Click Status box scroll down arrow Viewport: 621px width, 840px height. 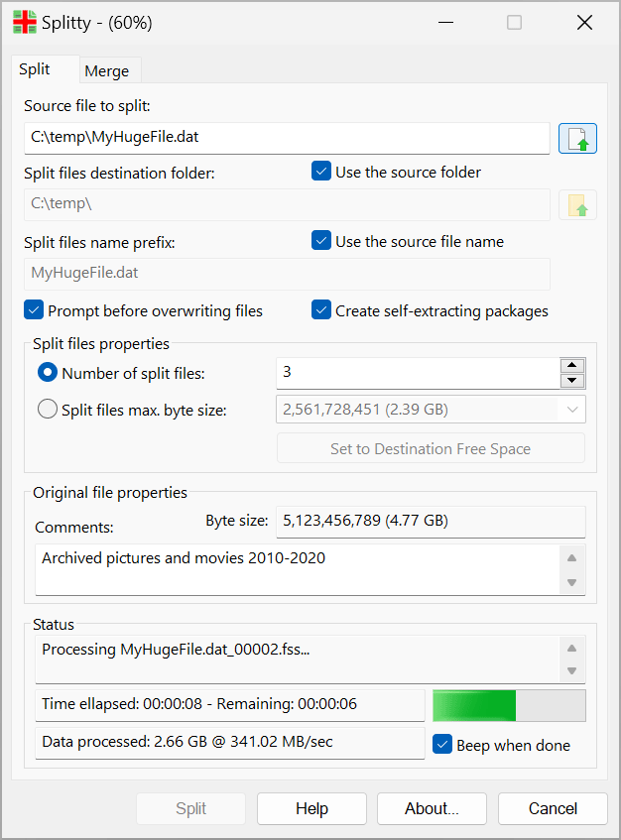pos(571,670)
